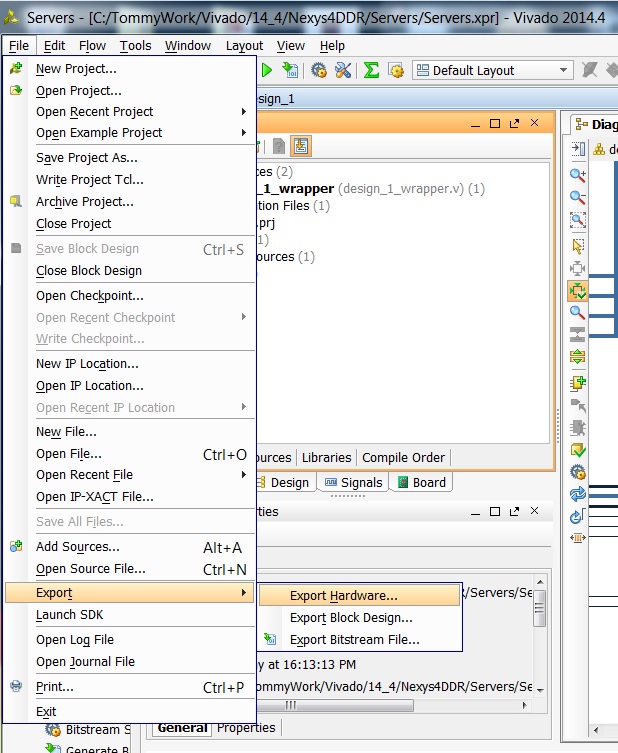Click the highlighted sources toolbar icon
Viewport: 618px width, 753px height.
[301, 146]
